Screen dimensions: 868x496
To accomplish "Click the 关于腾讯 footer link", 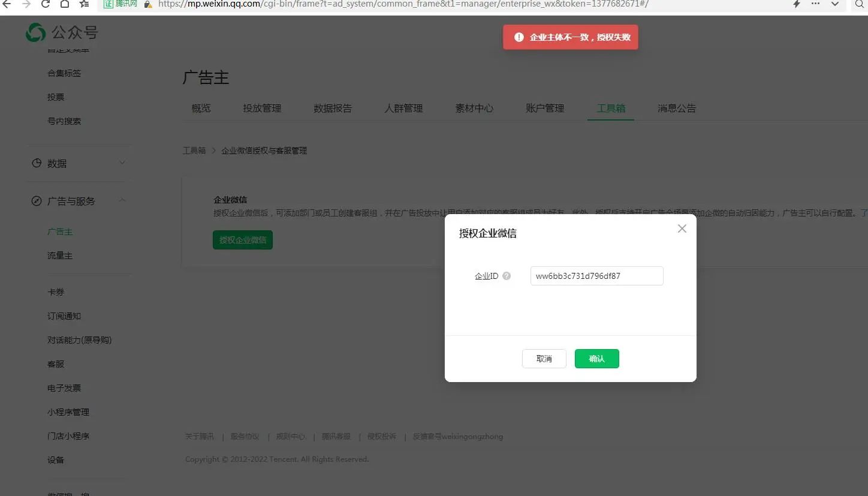I will click(x=200, y=437).
